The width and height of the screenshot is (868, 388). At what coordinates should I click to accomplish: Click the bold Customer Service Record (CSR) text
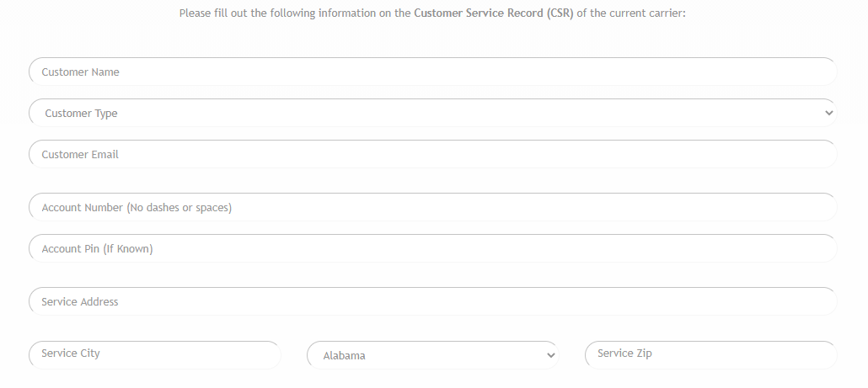(494, 14)
